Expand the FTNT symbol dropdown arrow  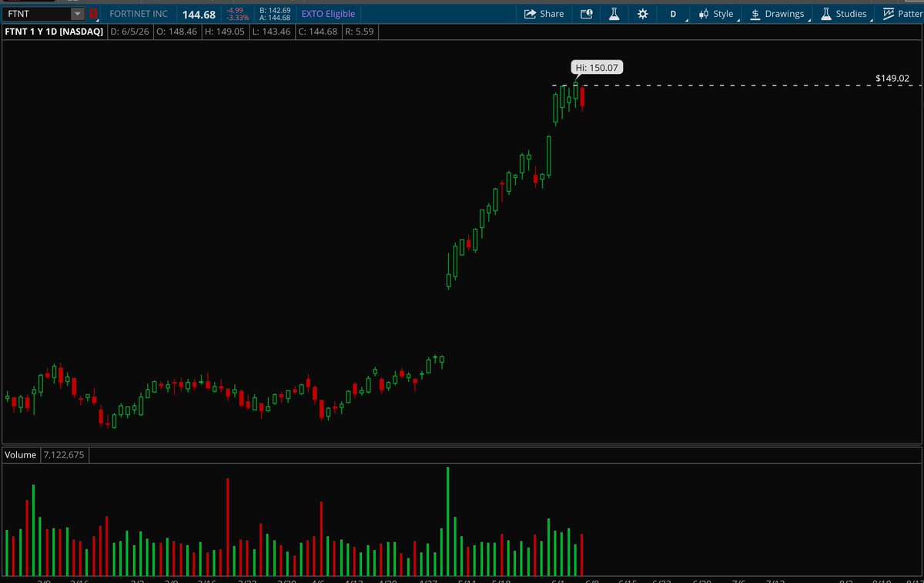[77, 14]
